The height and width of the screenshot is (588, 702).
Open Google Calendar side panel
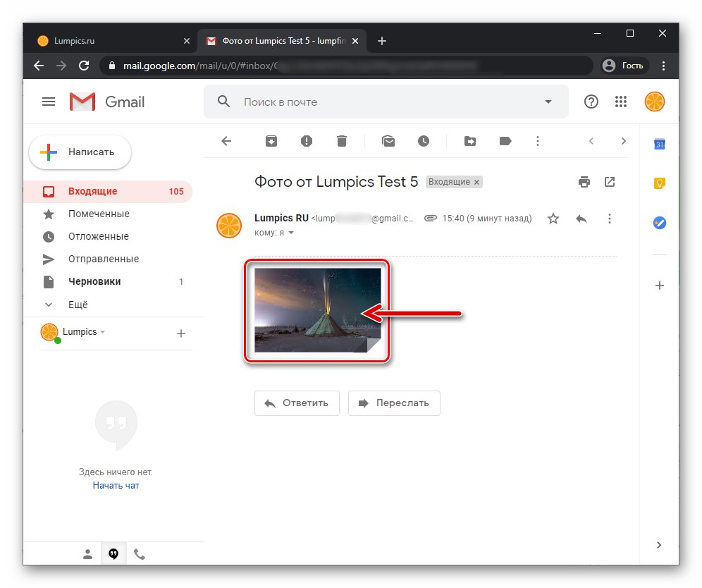click(660, 144)
